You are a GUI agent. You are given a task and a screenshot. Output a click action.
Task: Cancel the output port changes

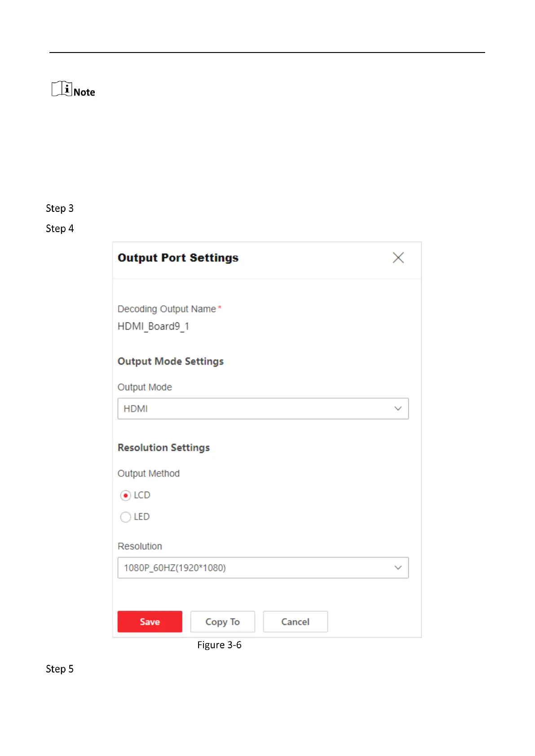[x=295, y=621]
